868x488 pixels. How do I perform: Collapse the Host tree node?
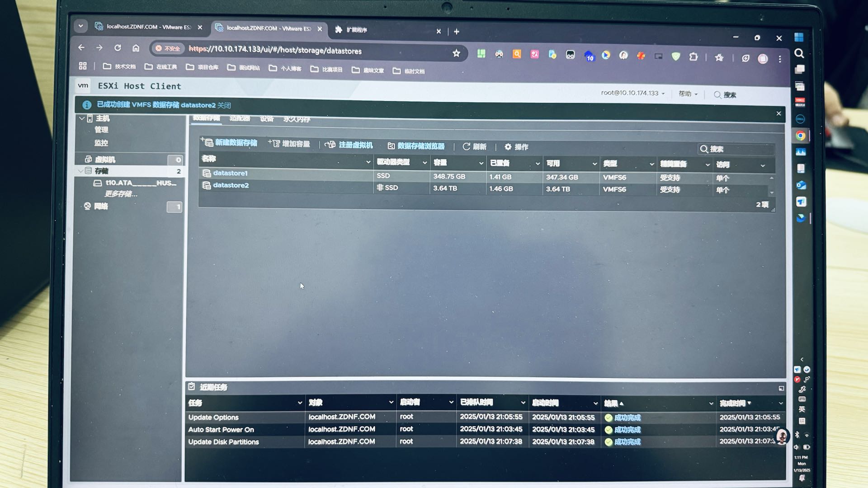tap(82, 118)
